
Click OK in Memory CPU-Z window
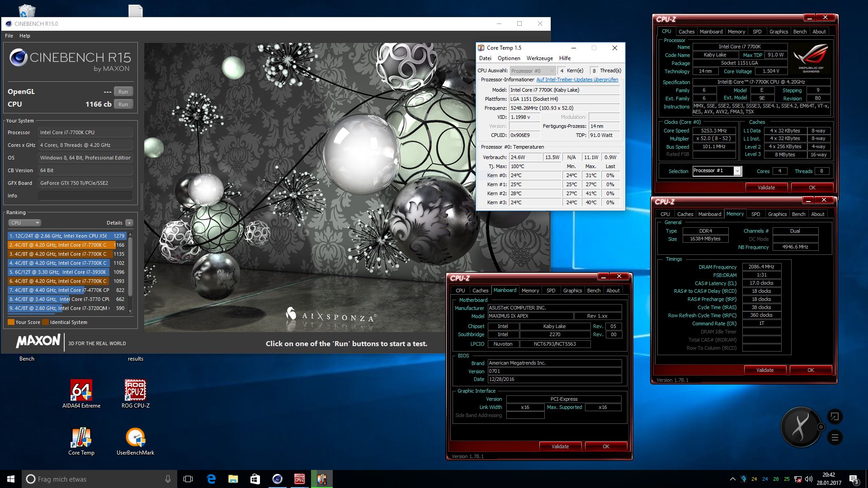[x=811, y=370]
